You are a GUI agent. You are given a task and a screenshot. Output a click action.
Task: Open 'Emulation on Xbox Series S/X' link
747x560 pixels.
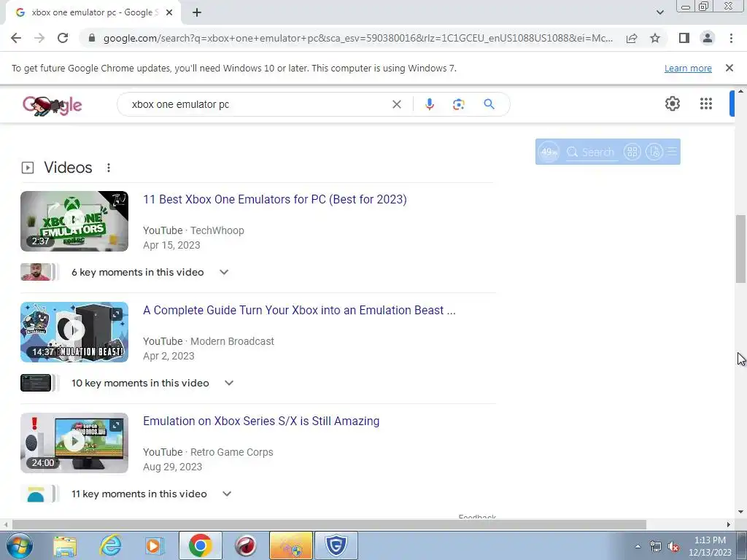[261, 421]
